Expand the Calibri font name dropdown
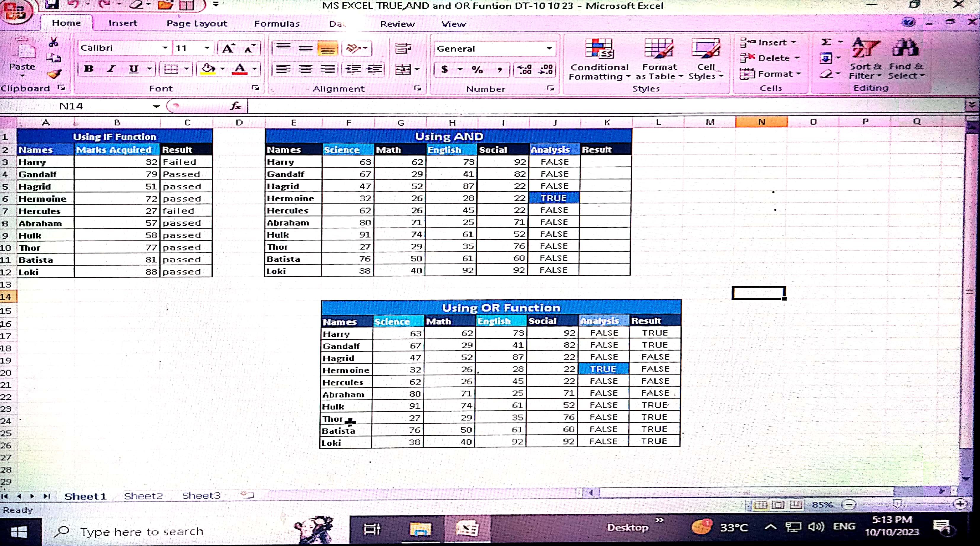980x546 pixels. [165, 48]
